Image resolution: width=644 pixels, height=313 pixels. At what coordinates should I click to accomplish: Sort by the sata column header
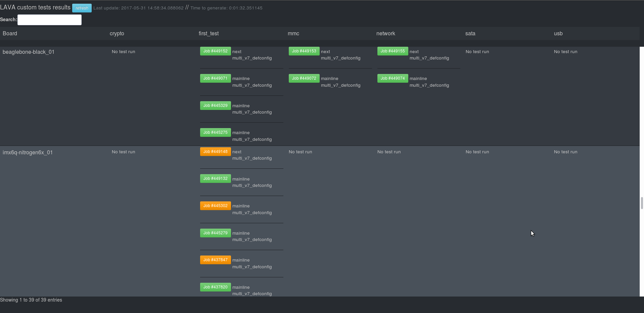[x=470, y=34]
